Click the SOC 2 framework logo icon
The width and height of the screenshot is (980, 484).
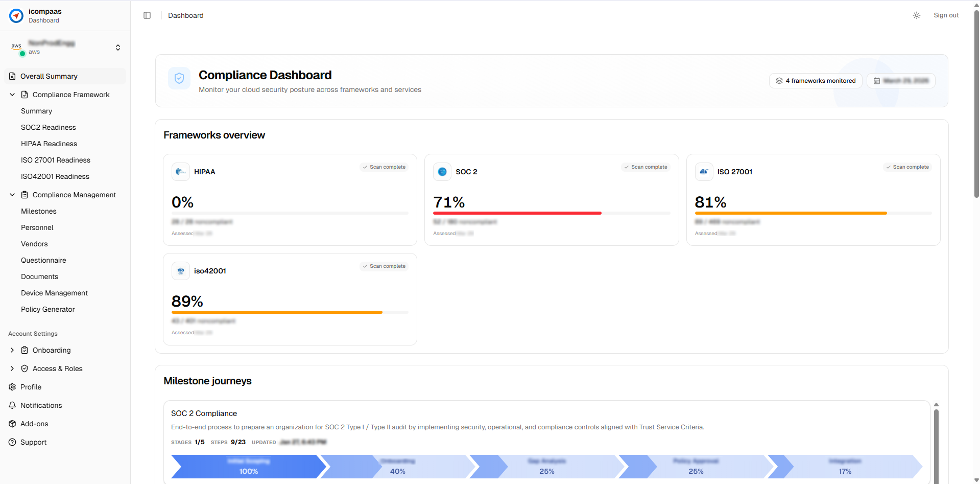[442, 172]
